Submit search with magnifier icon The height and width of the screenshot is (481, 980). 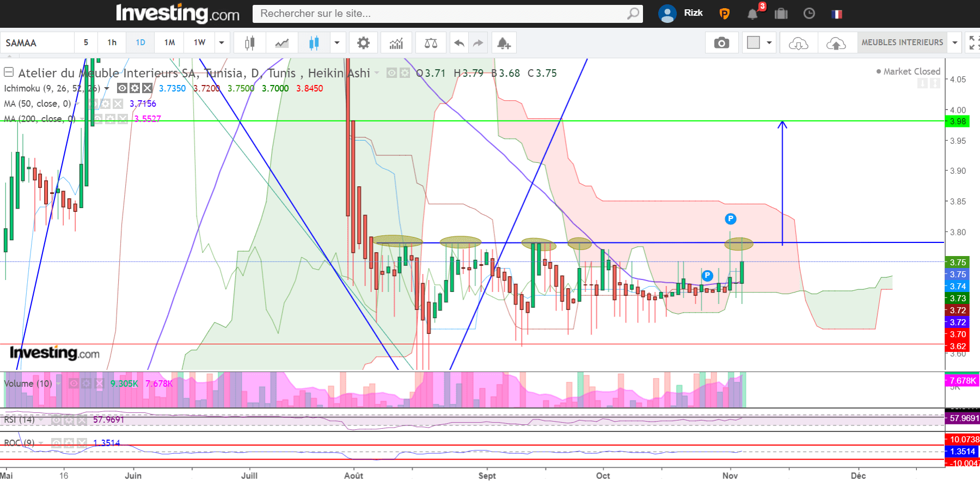point(633,14)
